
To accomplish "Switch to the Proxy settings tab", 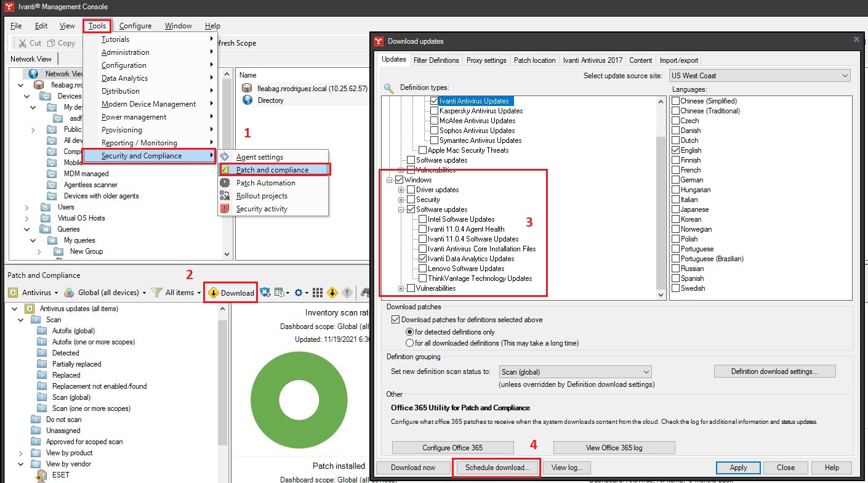I will coord(486,60).
